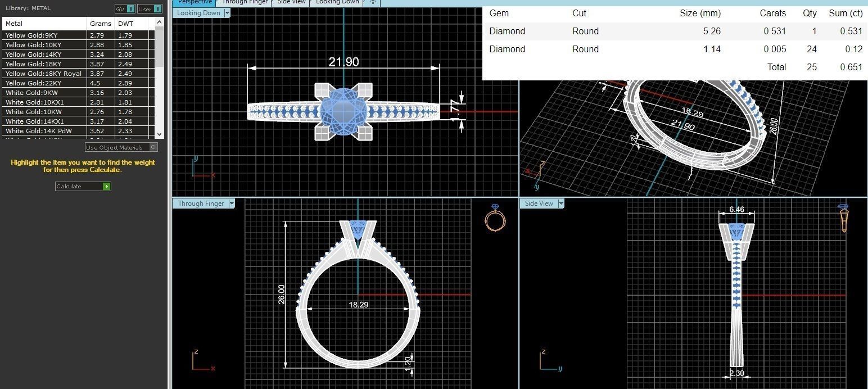Click the Side View viewport title label
This screenshot has height=389, width=868.
[539, 203]
